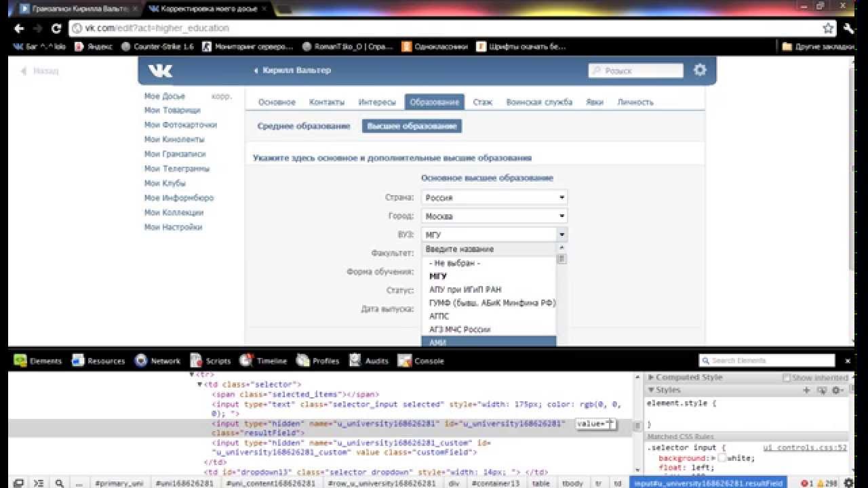Open the Resources panel in DevTools
Image resolution: width=868 pixels, height=488 pixels.
click(x=98, y=361)
